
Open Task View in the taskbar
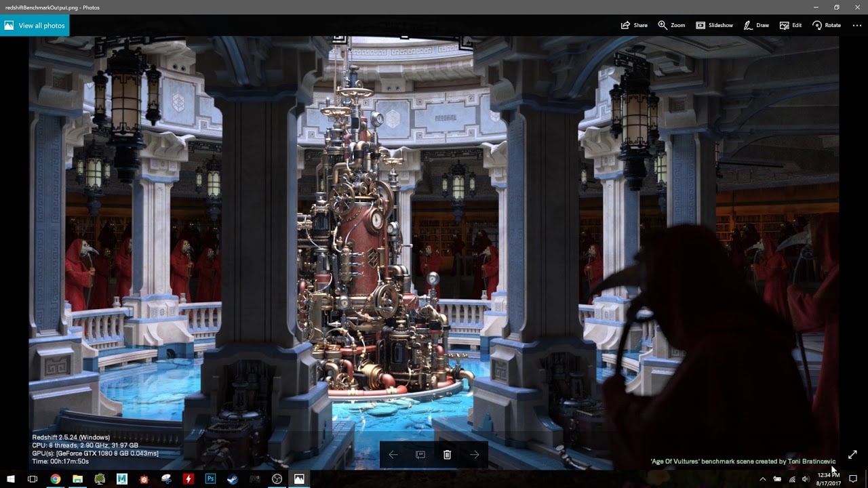32,479
